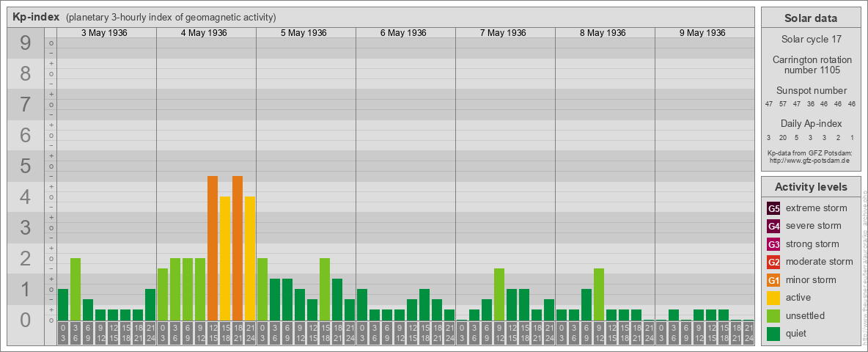The height and width of the screenshot is (352, 868).
Task: Click the light green bar on 5 May 15-18h
Action: click(x=324, y=290)
